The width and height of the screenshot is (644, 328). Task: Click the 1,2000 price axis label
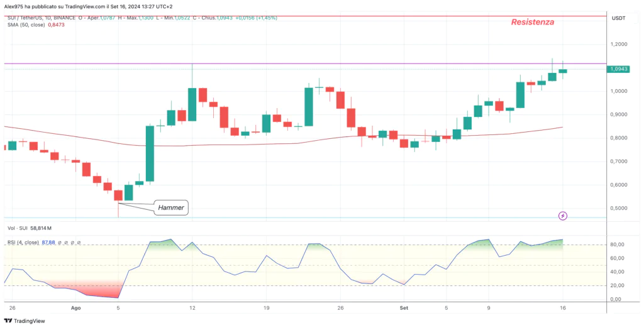pyautogui.click(x=619, y=45)
